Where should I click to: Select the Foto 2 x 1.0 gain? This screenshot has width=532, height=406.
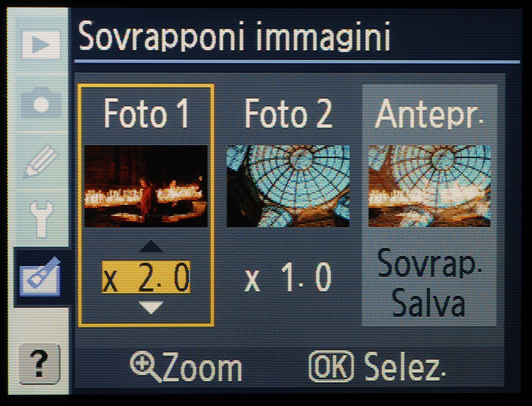pyautogui.click(x=287, y=278)
